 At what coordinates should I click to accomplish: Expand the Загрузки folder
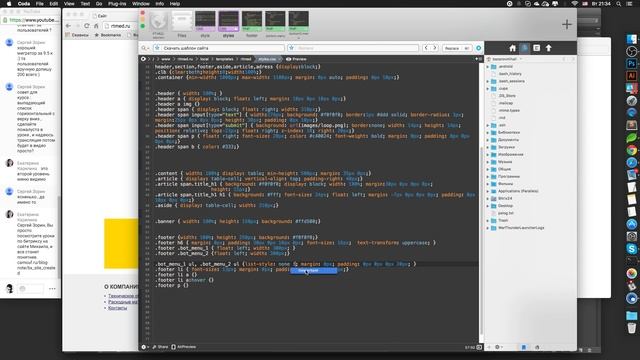[x=488, y=147]
